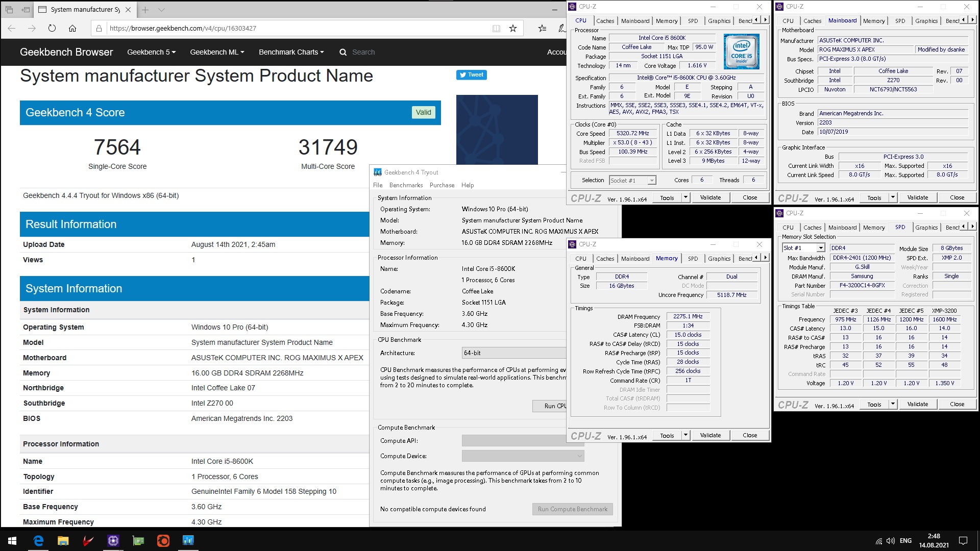Toggle reading view in the address bar

tap(496, 29)
